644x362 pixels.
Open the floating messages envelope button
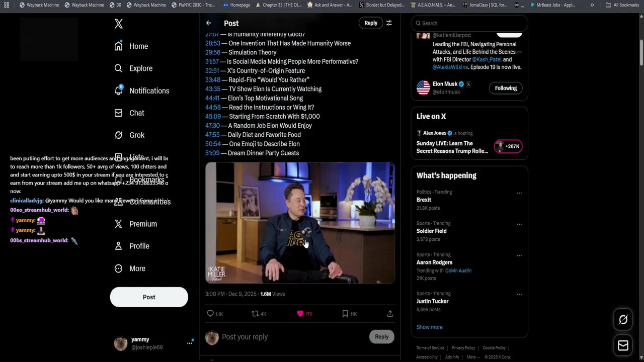click(623, 345)
